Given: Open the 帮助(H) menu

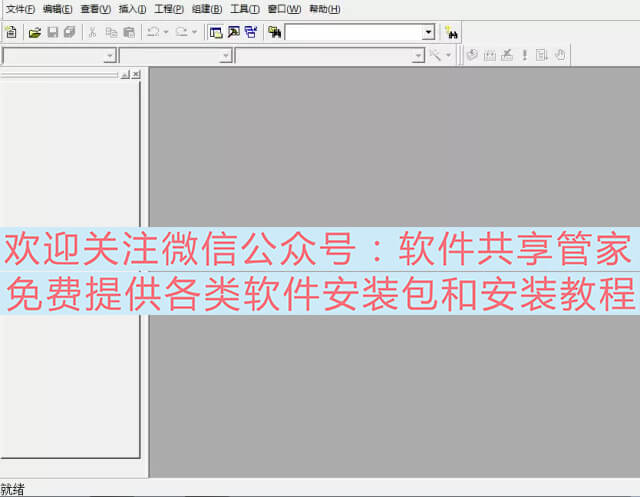Looking at the screenshot, I should pos(324,9).
